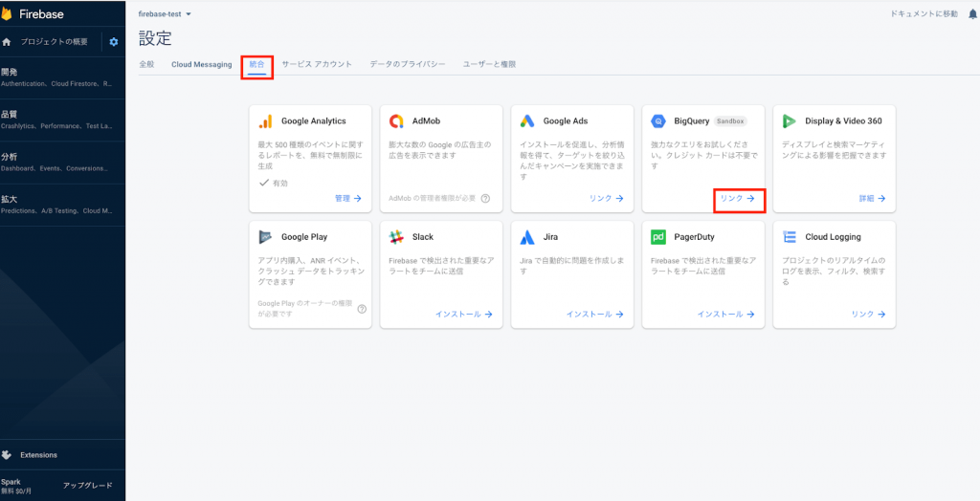Open project settings gear icon

coord(114,42)
